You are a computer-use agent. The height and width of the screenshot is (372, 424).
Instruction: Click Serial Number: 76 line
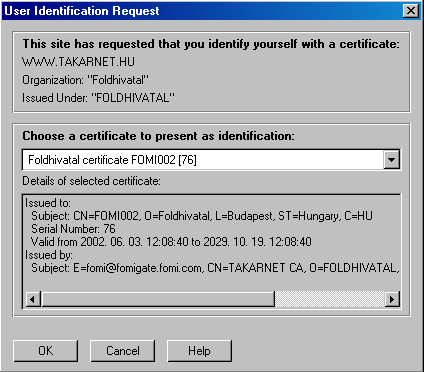pos(73,229)
